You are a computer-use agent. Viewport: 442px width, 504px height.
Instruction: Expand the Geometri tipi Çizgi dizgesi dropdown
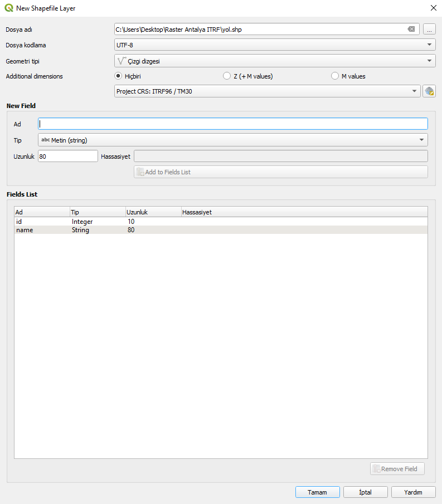click(275, 61)
